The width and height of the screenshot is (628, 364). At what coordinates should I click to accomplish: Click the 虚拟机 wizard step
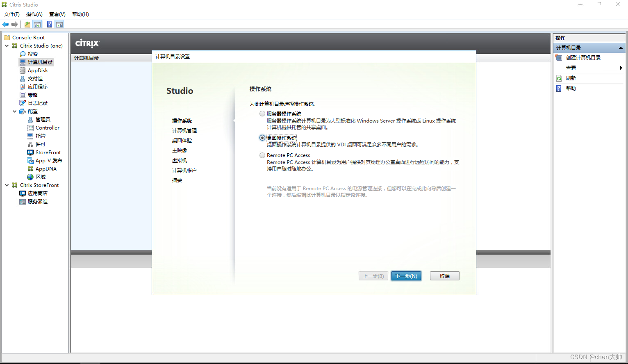tap(180, 161)
